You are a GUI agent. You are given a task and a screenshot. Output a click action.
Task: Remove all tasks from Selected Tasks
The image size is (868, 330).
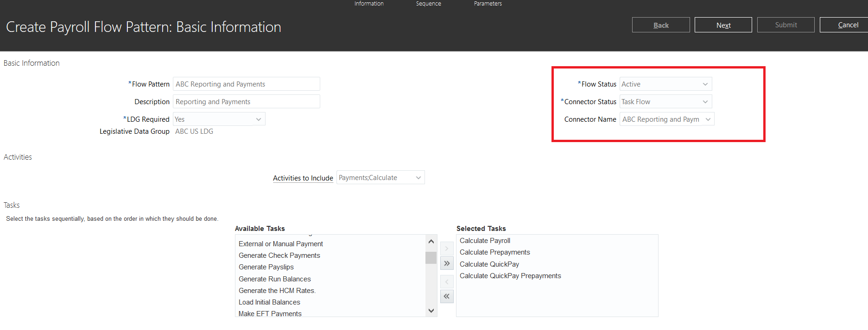447,296
